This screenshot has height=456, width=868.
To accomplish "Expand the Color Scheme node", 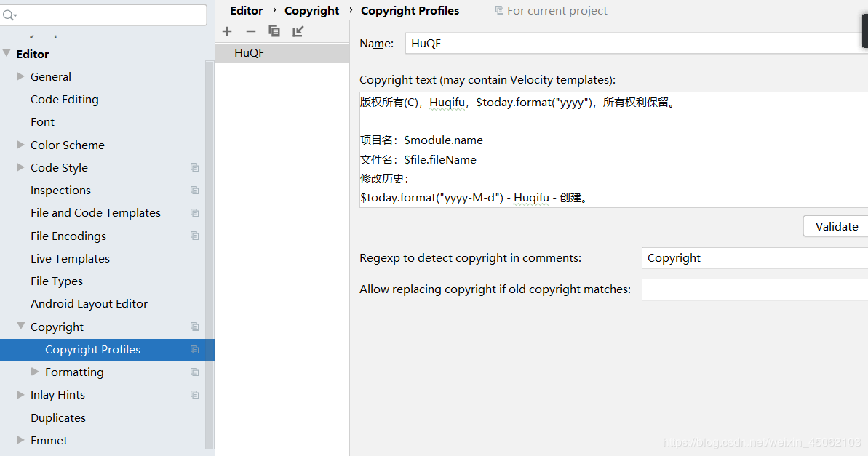I will pos(20,145).
